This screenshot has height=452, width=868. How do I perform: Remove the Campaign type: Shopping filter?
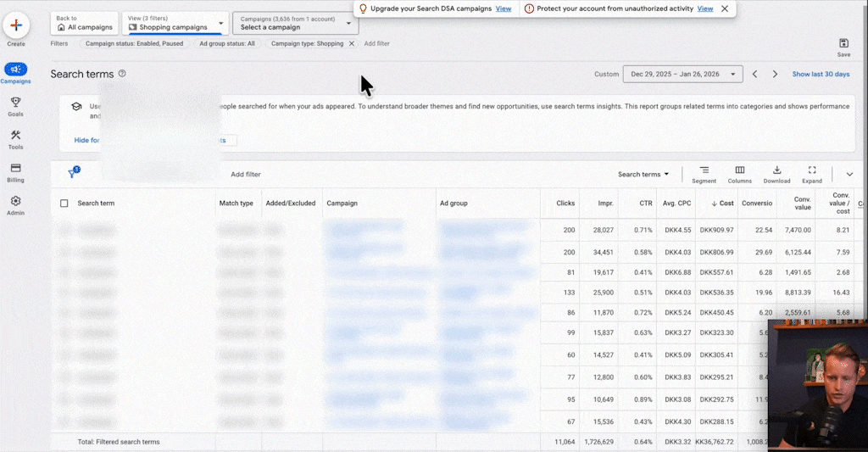[x=351, y=43]
